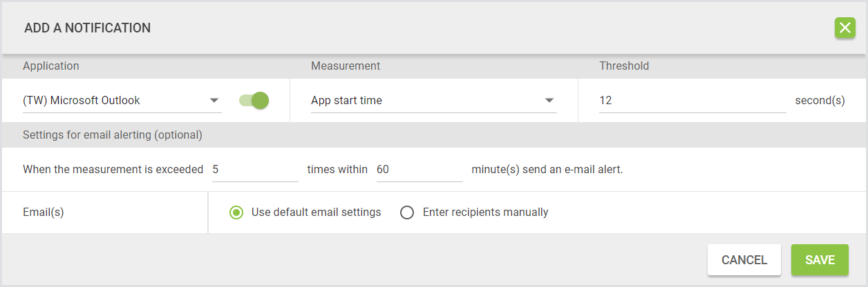The width and height of the screenshot is (868, 287).
Task: Click the Threshold field containing 12
Action: [691, 101]
